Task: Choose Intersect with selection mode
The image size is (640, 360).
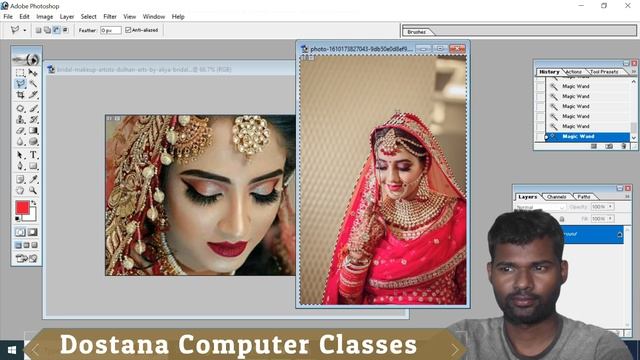Action: coord(65,30)
